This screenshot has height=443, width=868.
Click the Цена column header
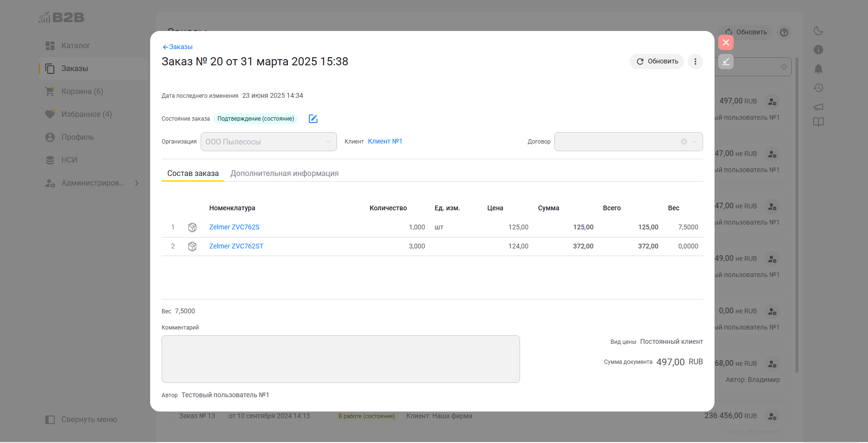495,208
